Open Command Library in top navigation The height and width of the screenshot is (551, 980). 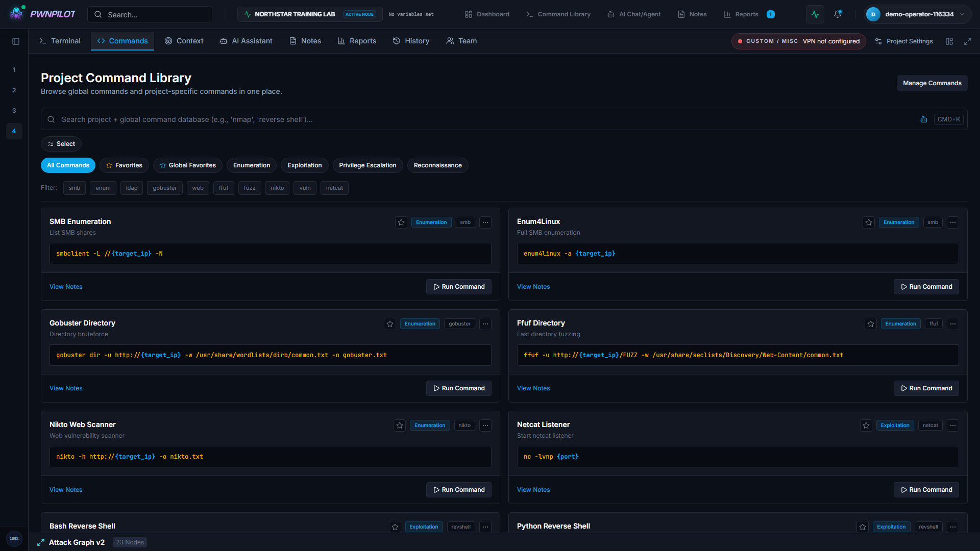pyautogui.click(x=558, y=14)
